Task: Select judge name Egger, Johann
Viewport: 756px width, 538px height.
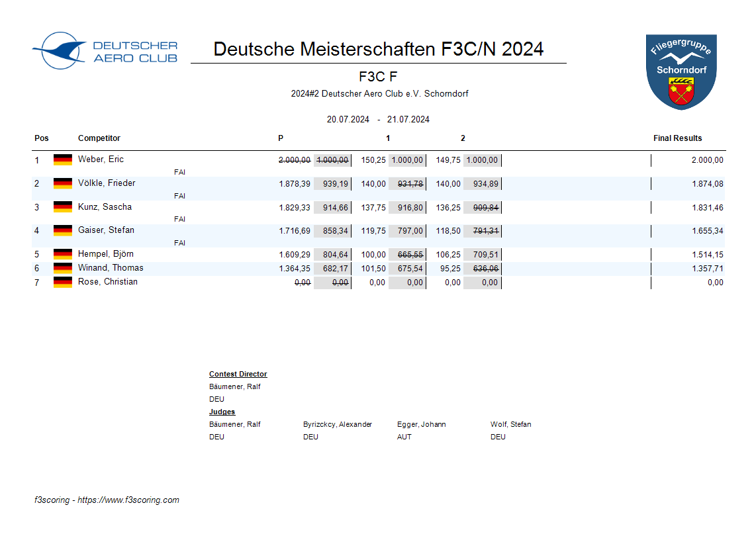Action: [421, 425]
